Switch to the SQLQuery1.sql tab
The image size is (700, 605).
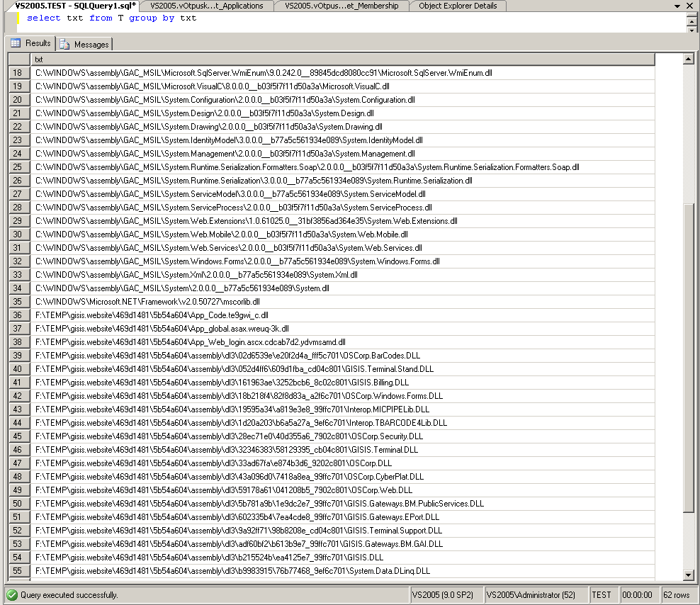75,6
